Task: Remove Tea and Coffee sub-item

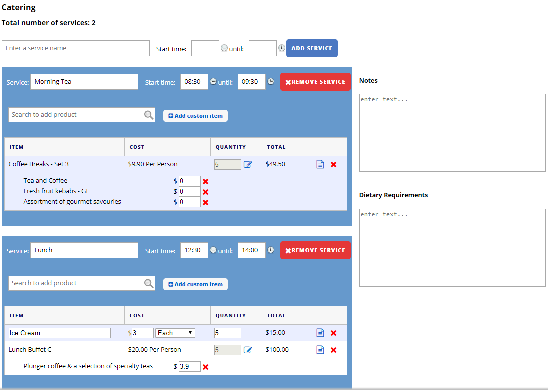Action: pos(205,181)
